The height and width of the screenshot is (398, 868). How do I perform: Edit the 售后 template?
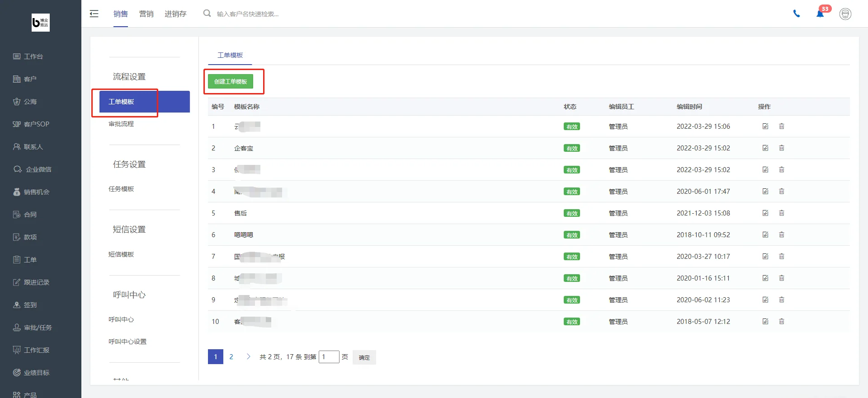[x=765, y=213]
